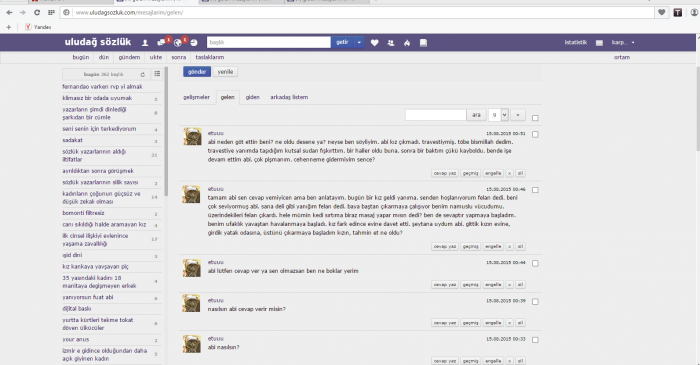Switch to the gelişmeler tab
The height and width of the screenshot is (365, 700).
196,97
